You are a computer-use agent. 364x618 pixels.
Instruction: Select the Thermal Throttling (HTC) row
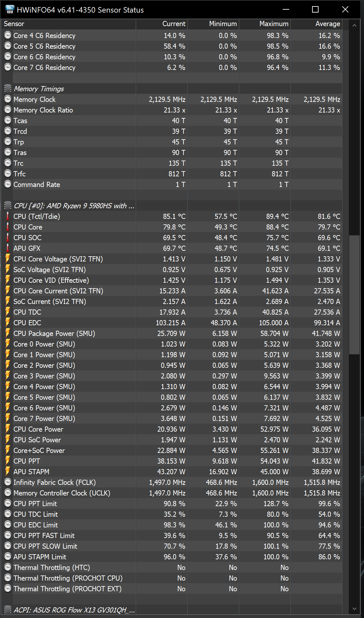tap(52, 567)
